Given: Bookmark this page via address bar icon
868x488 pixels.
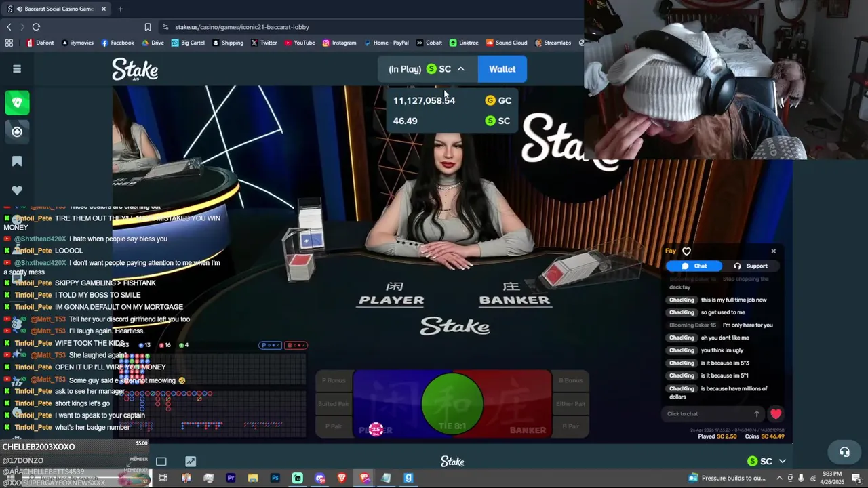Looking at the screenshot, I should tap(147, 27).
